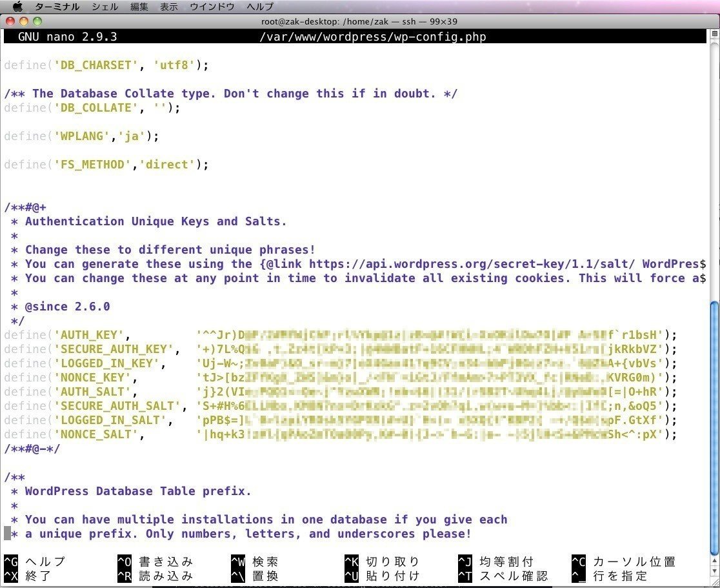Click the ^U 貼り付け shortcut

tap(383, 576)
